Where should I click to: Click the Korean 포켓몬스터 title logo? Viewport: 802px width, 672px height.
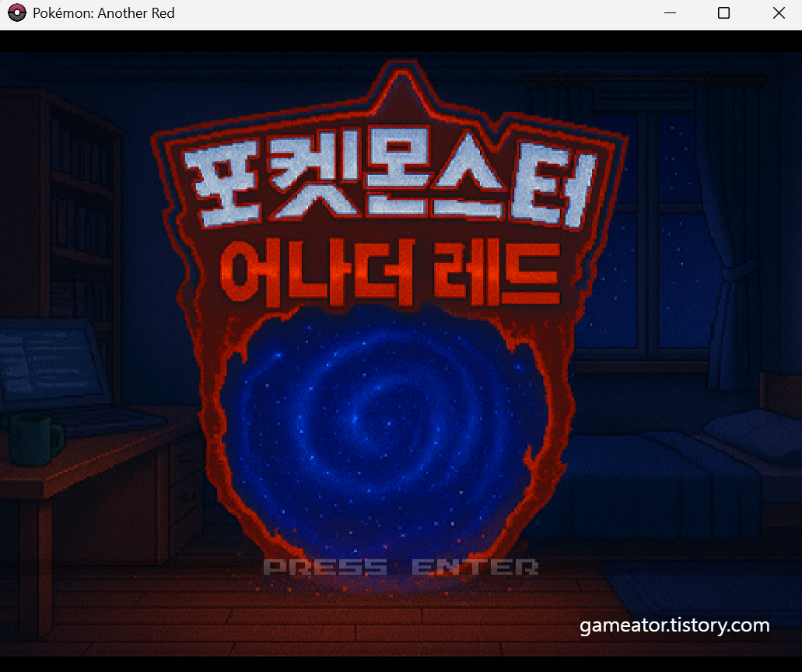[390, 178]
